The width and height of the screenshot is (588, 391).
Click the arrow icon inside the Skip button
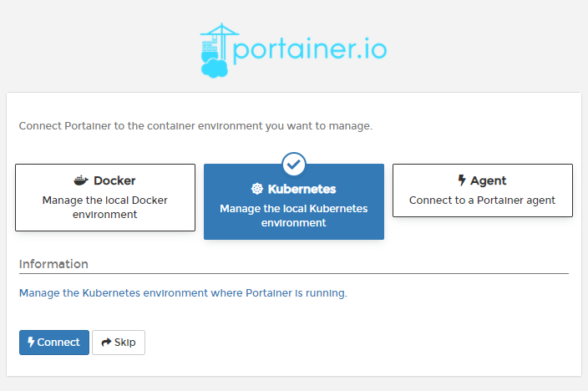[x=107, y=342]
